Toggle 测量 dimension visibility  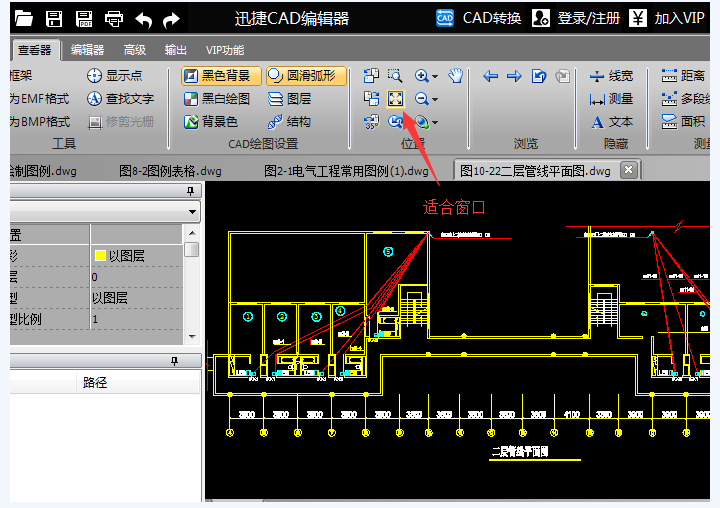(611, 98)
